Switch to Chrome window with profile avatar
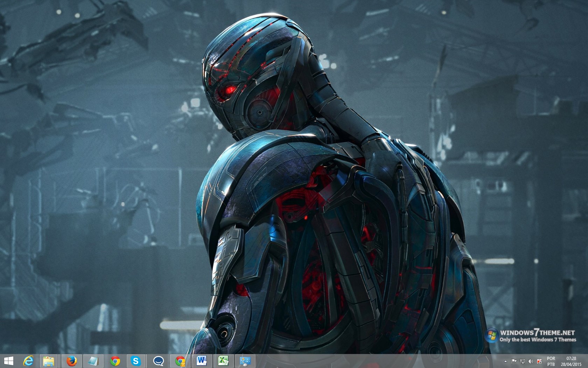The width and height of the screenshot is (588, 368). click(x=180, y=361)
